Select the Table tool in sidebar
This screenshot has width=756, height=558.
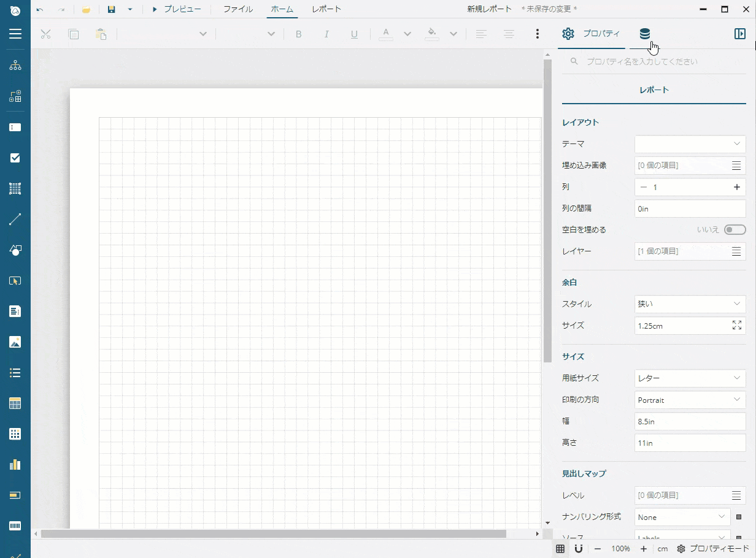(15, 403)
